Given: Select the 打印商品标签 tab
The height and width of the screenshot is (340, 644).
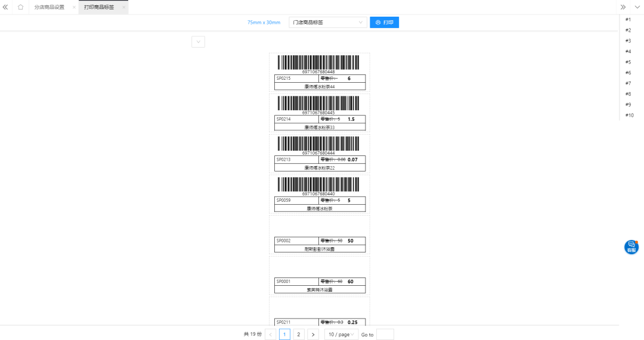Looking at the screenshot, I should [x=99, y=7].
